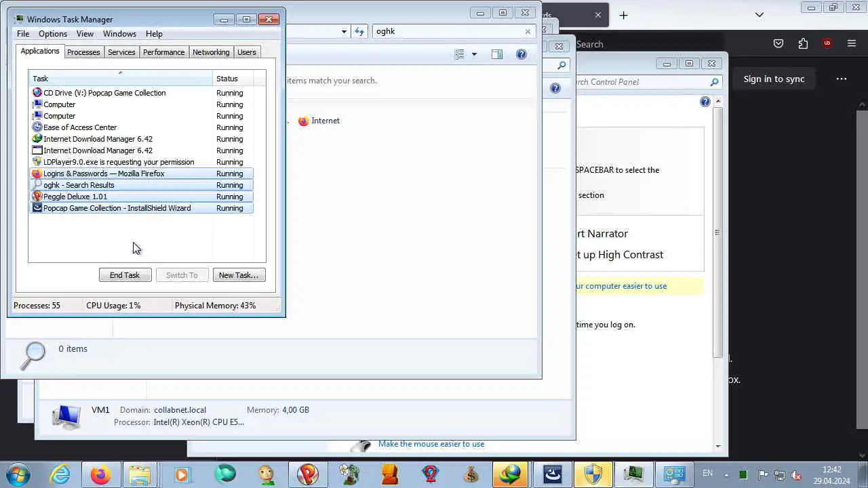The image size is (868, 488).
Task: Sort by the Status column header
Action: [x=233, y=79]
